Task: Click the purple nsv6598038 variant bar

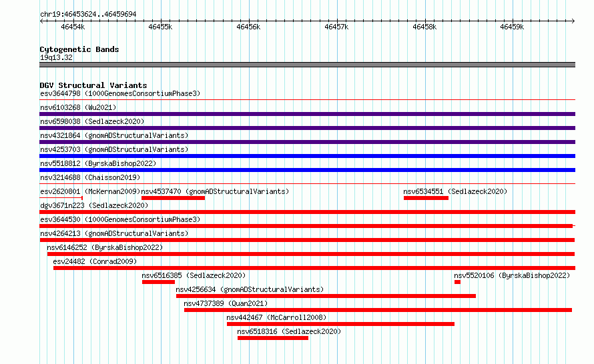Action: pyautogui.click(x=307, y=128)
